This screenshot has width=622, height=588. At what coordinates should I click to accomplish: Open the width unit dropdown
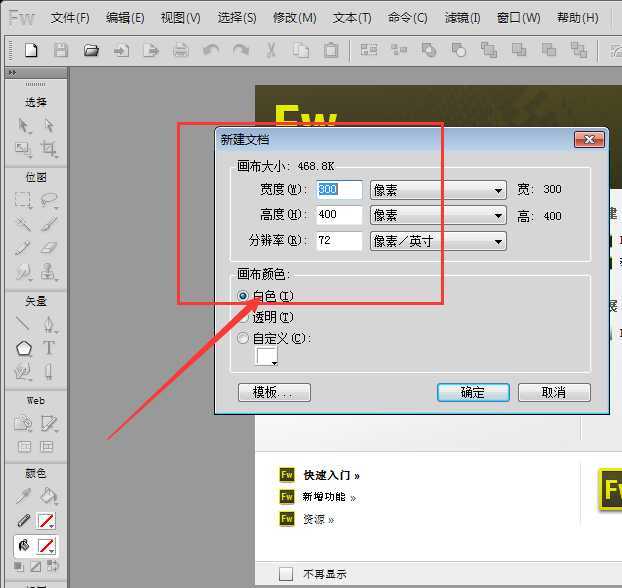438,190
